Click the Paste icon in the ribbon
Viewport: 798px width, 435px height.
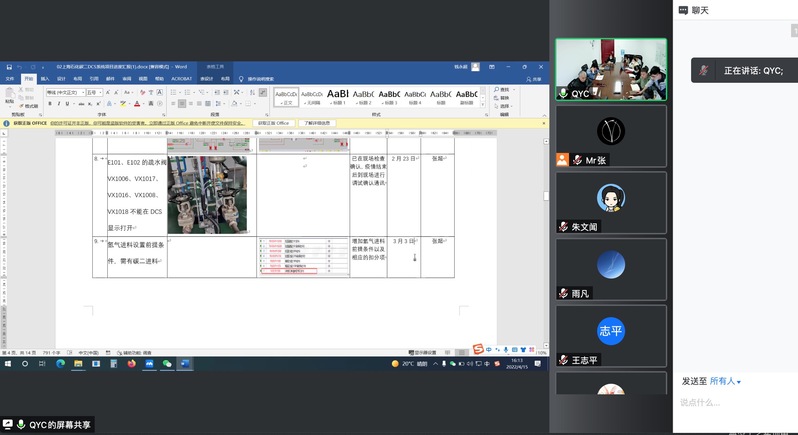(10, 96)
